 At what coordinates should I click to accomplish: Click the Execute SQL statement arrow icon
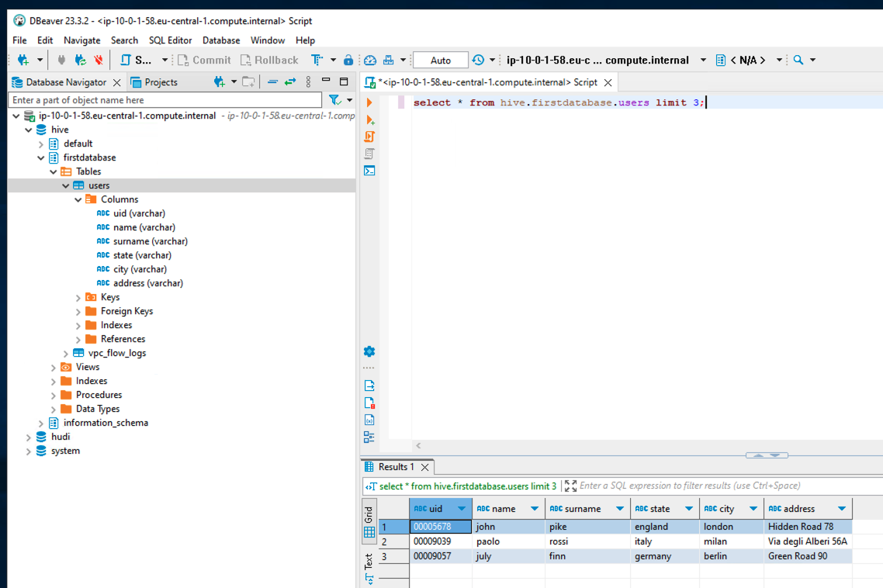pyautogui.click(x=369, y=102)
